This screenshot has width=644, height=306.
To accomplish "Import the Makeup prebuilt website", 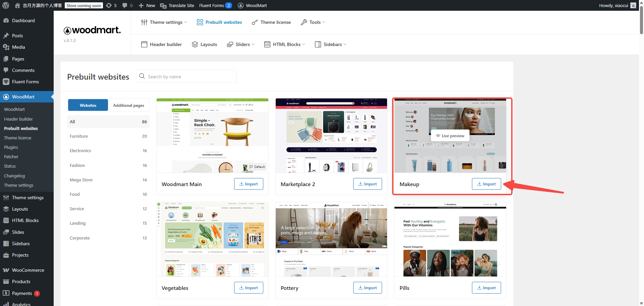I will pyautogui.click(x=486, y=184).
